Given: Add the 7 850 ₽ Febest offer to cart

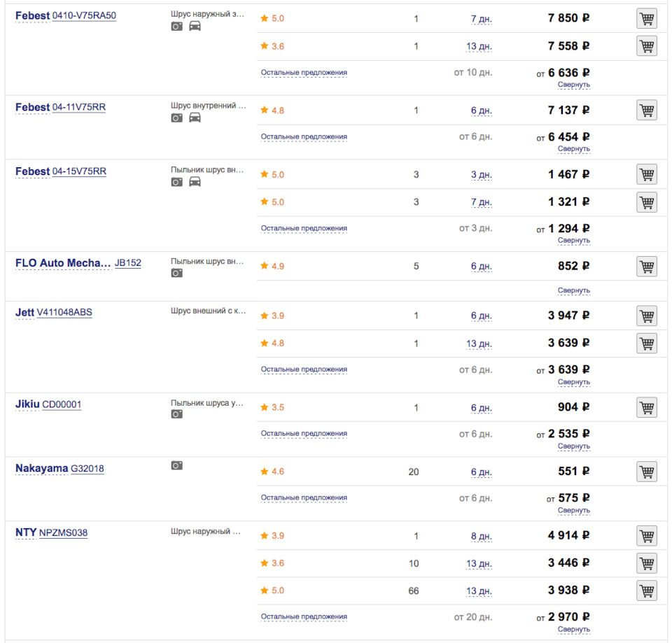Looking at the screenshot, I should 647,19.
